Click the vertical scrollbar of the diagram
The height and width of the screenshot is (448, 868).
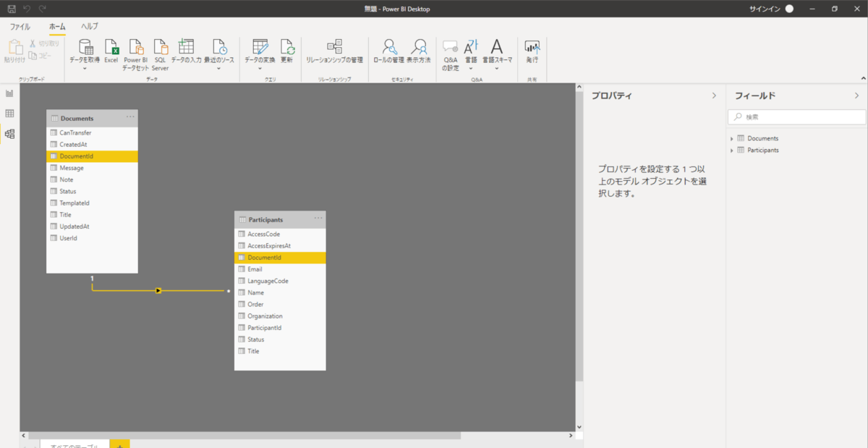click(579, 237)
